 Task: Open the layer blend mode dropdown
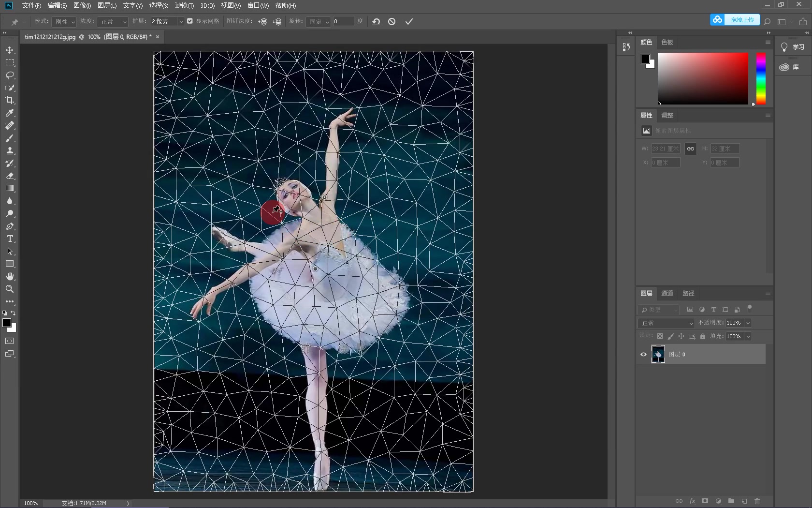pyautogui.click(x=666, y=323)
